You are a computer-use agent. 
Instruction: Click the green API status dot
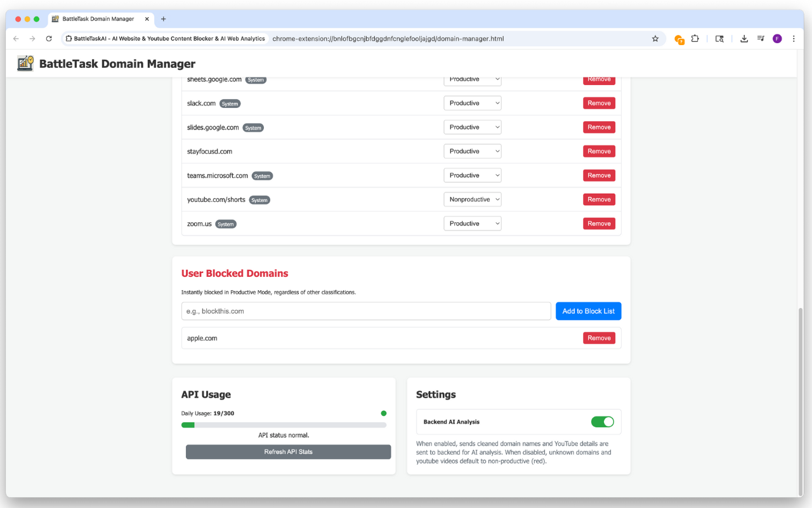(384, 413)
